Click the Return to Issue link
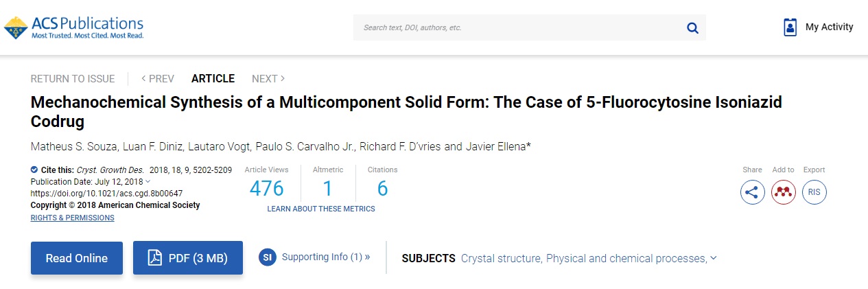The width and height of the screenshot is (868, 289). 73,79
